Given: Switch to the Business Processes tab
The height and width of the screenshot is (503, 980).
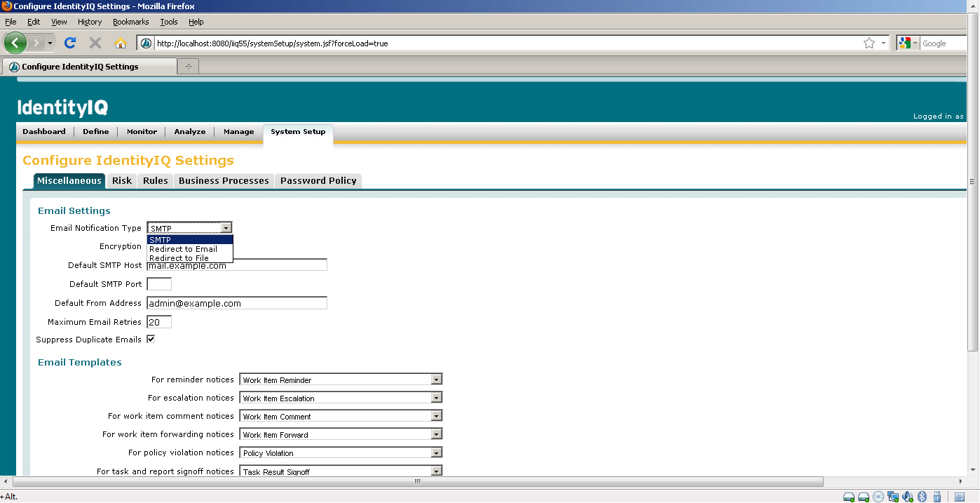Looking at the screenshot, I should [x=224, y=181].
